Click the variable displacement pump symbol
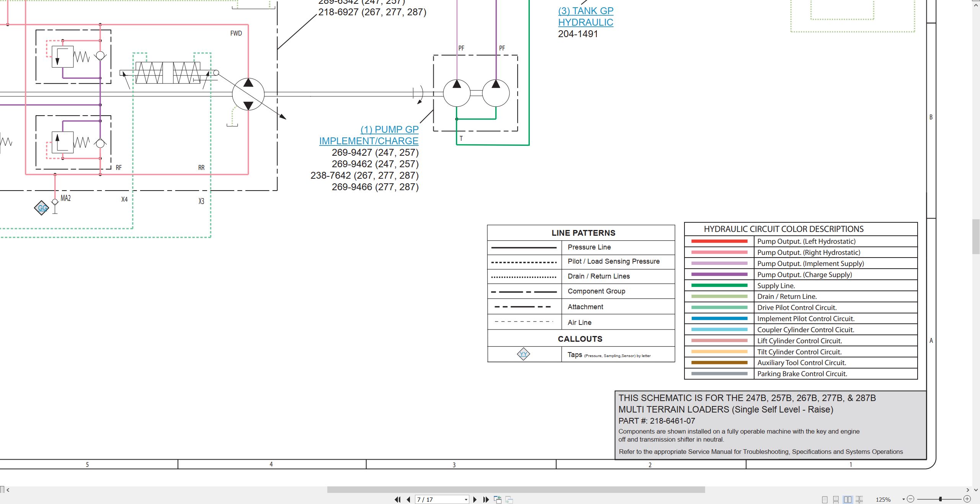980x504 pixels. point(248,94)
